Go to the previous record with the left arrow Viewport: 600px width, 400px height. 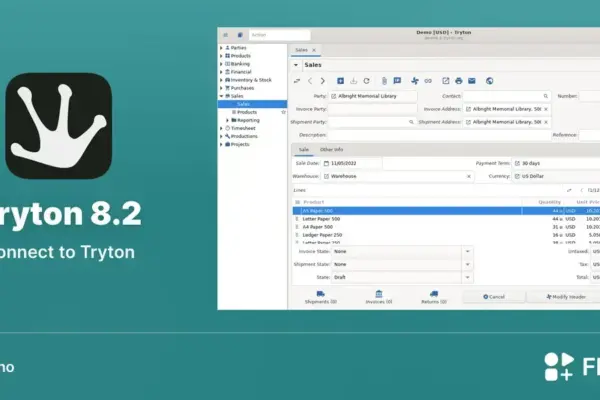310,81
